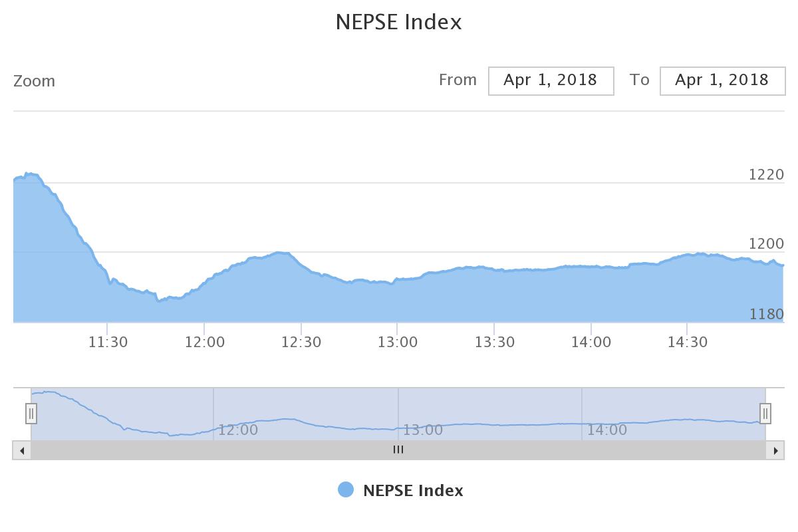Click the 14:00 label in the navigator
This screenshot has width=798, height=532.
[x=606, y=430]
